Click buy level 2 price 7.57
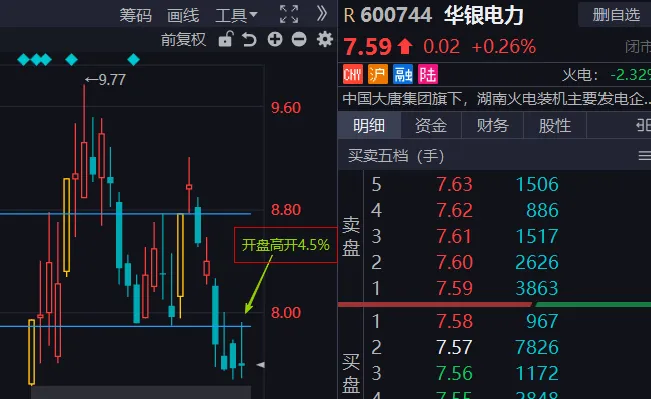 (x=454, y=348)
